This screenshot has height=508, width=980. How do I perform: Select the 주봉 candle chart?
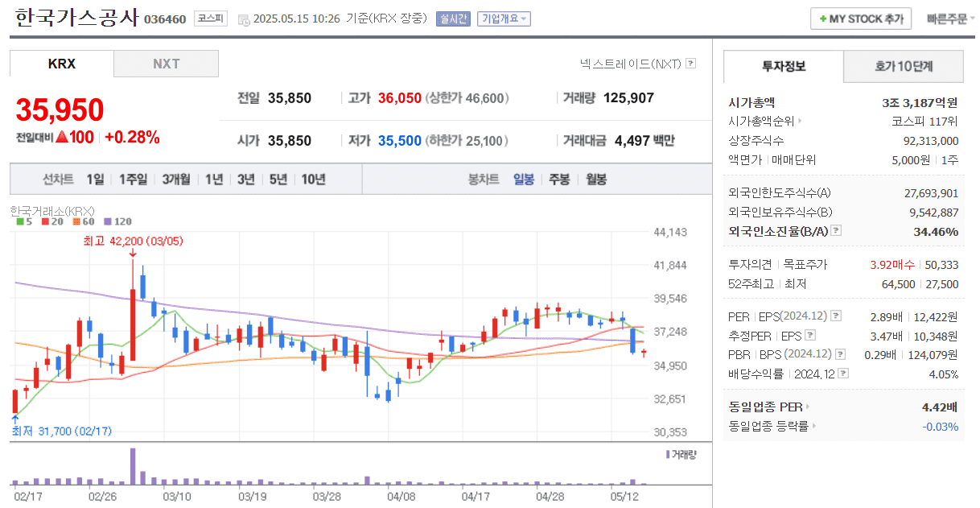559,180
